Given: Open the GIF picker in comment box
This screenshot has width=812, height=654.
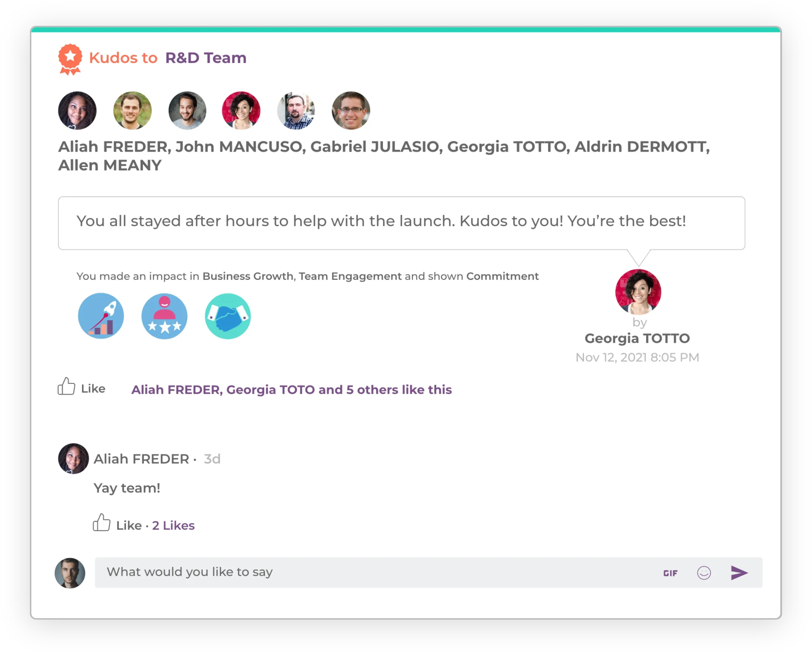Looking at the screenshot, I should [670, 573].
